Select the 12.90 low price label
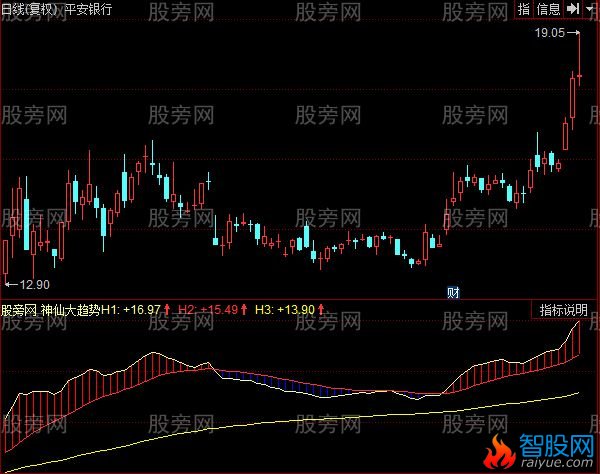 click(x=34, y=285)
